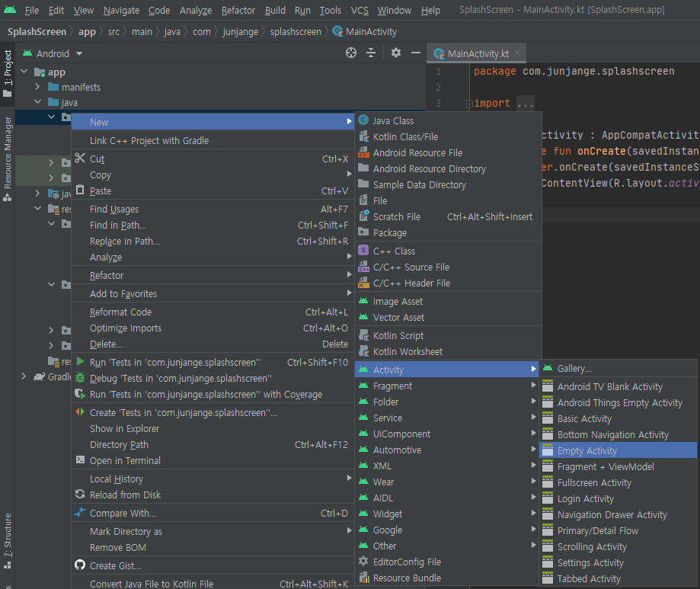Click Collapse All icon in Project panel
700x589 pixels.
click(371, 53)
